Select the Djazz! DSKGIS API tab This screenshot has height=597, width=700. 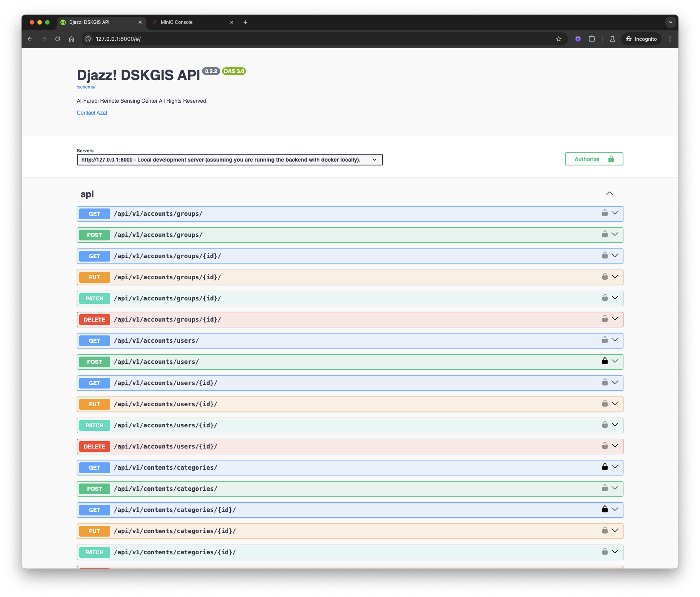(x=102, y=22)
